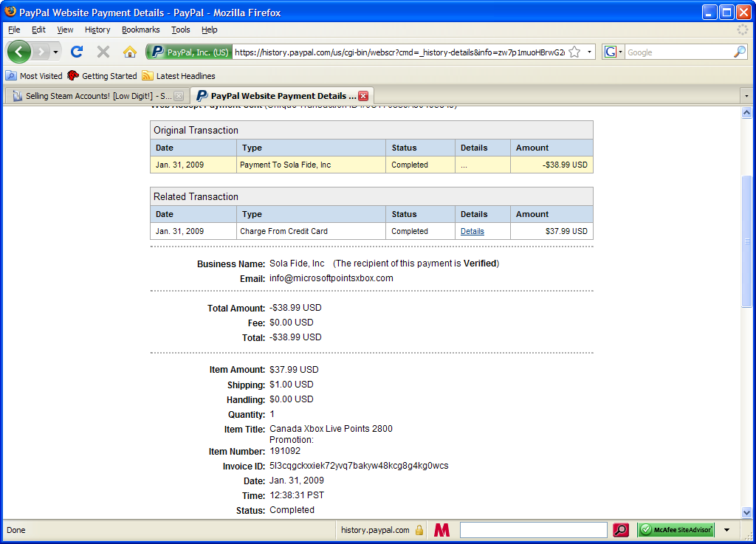Click the Handling value $0.00 USD
This screenshot has width=756, height=544.
[x=291, y=399]
